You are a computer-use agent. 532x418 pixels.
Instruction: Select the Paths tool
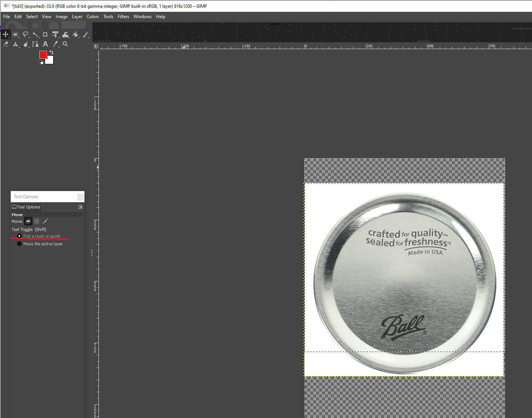pos(35,44)
